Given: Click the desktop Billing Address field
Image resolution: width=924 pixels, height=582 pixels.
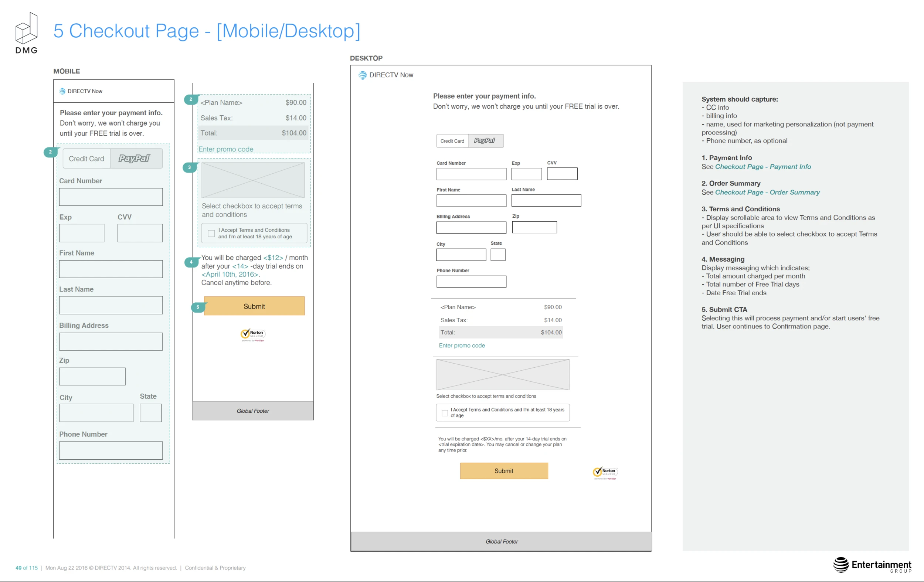Looking at the screenshot, I should click(472, 228).
